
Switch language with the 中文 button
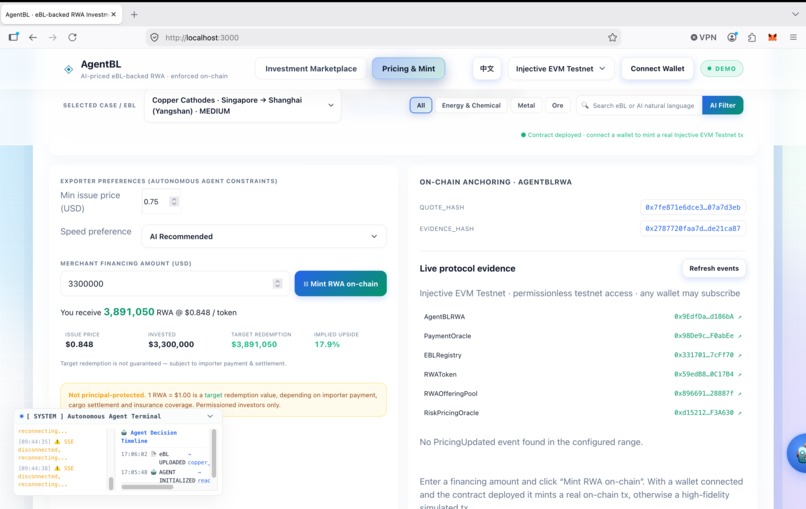click(487, 69)
